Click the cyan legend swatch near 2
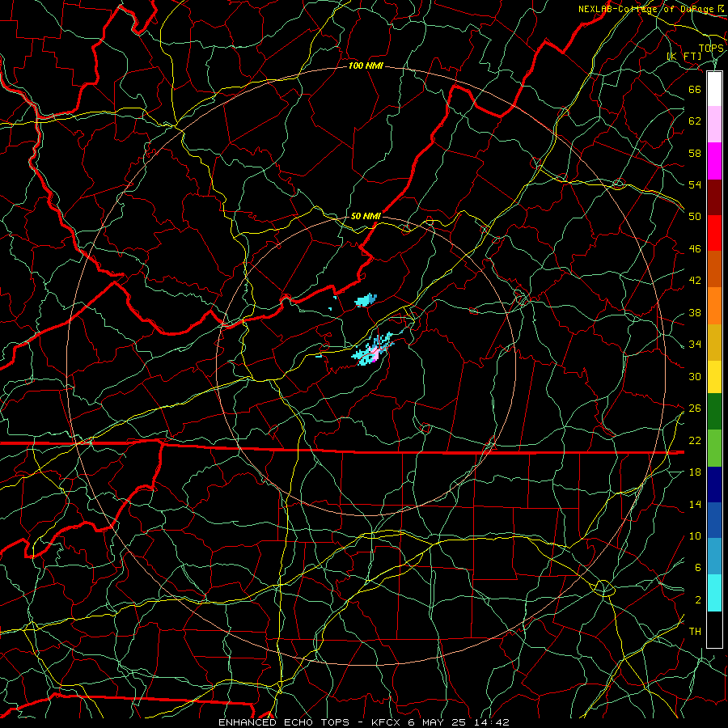Screen dimensions: 728x728 (714, 593)
